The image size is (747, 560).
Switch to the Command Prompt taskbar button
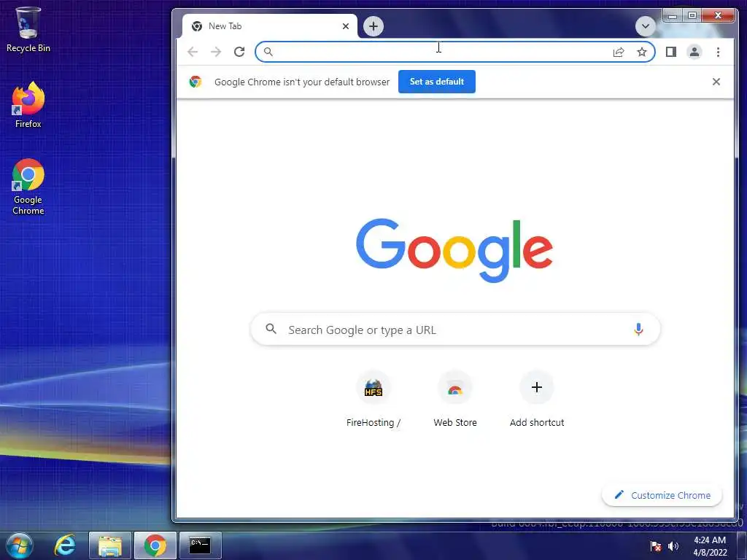pyautogui.click(x=200, y=545)
